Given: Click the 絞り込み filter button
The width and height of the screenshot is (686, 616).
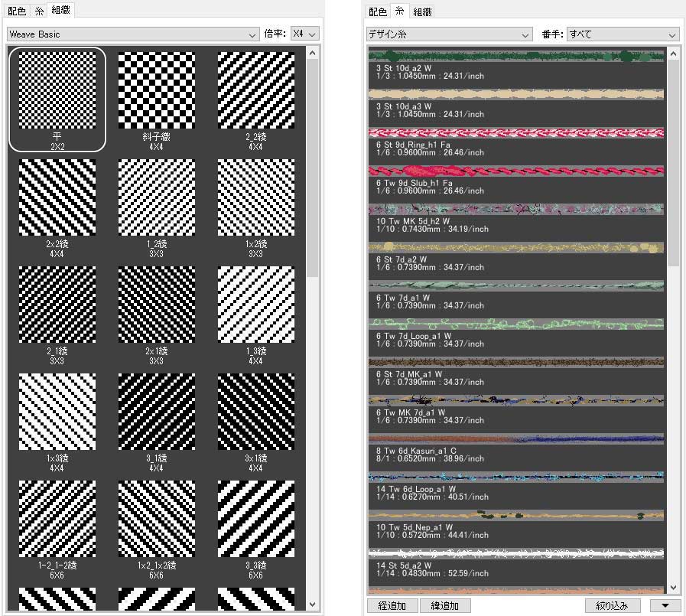Looking at the screenshot, I should (x=613, y=605).
